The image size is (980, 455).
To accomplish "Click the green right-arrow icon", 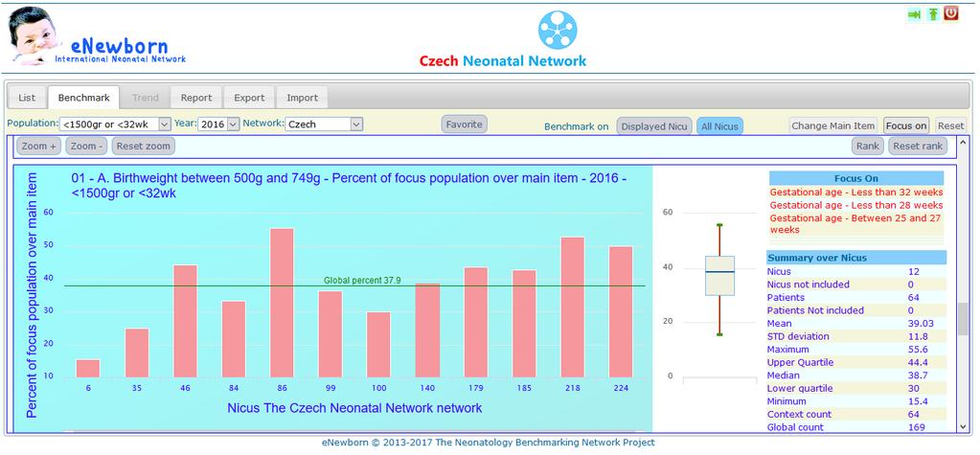I will pos(914,14).
